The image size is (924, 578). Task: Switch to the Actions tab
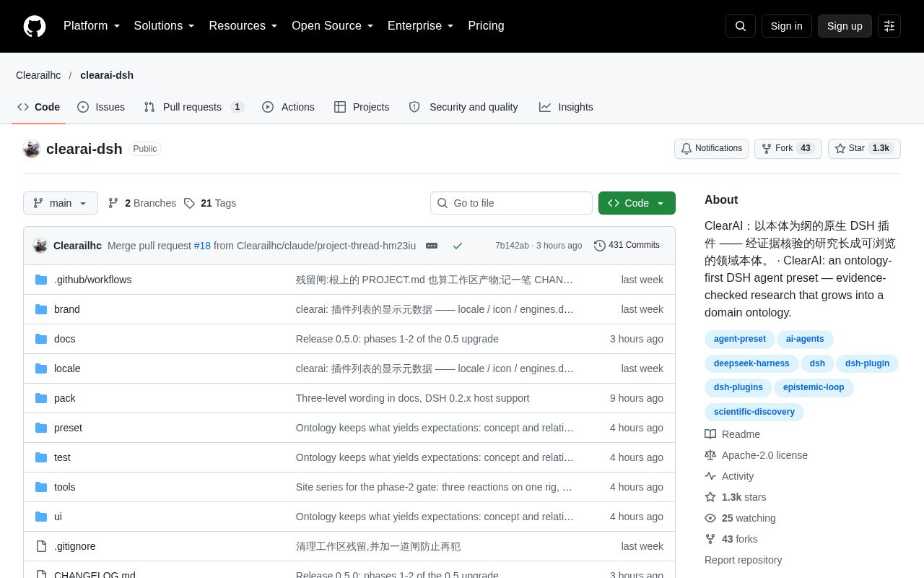tap(288, 107)
